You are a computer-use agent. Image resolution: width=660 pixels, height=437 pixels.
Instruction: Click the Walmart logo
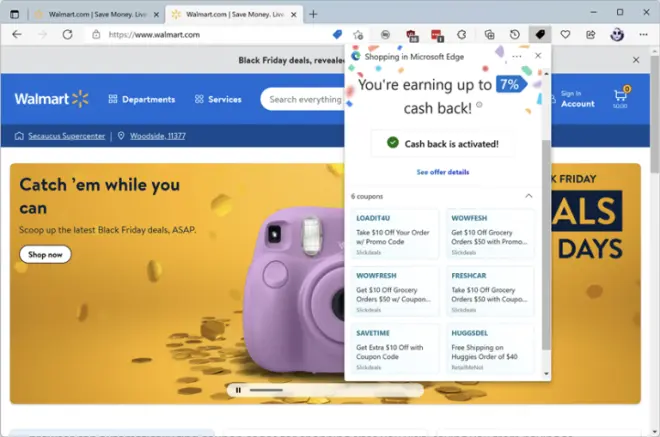[51, 99]
